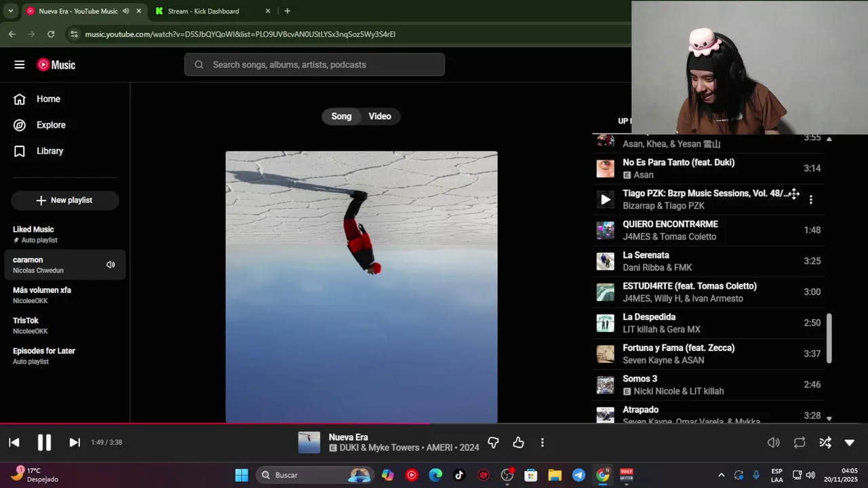Switch to Song mode
868x488 pixels.
(x=341, y=116)
